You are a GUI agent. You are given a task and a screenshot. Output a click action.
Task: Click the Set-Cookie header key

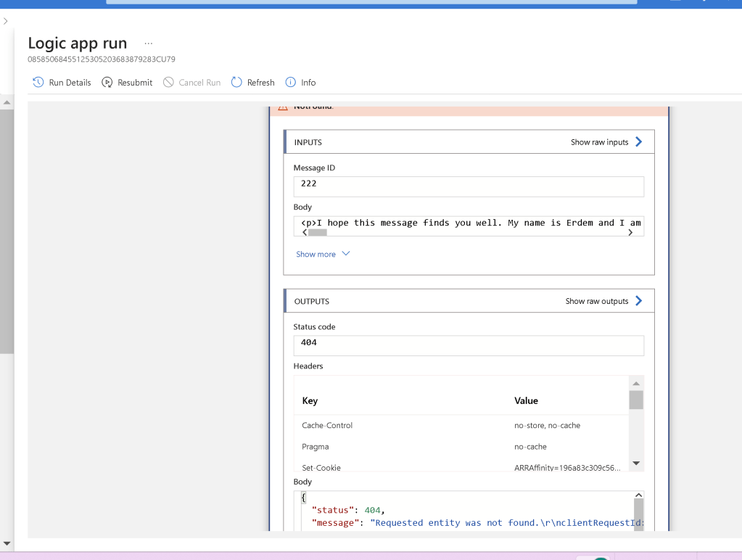(321, 468)
